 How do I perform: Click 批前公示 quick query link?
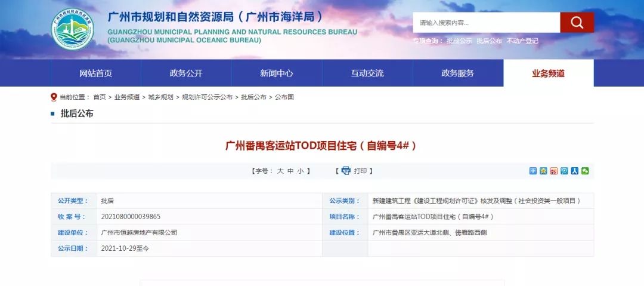(x=459, y=41)
